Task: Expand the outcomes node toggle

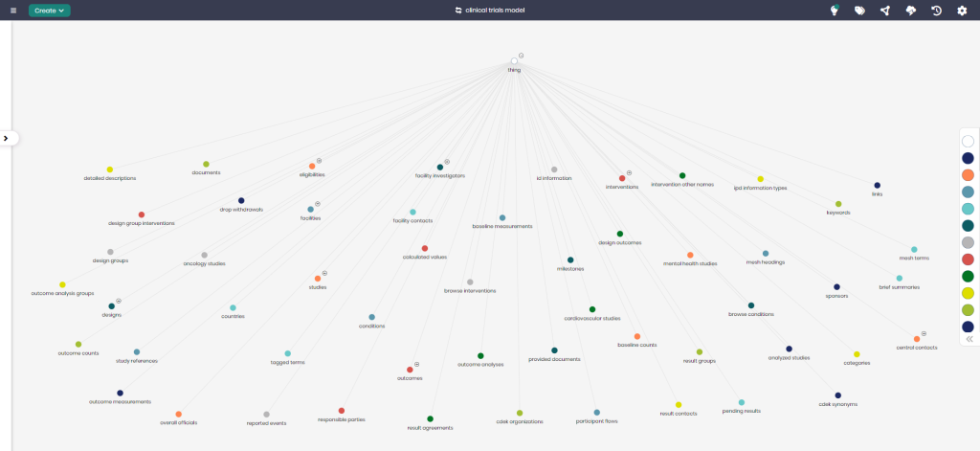Action: pos(416,364)
